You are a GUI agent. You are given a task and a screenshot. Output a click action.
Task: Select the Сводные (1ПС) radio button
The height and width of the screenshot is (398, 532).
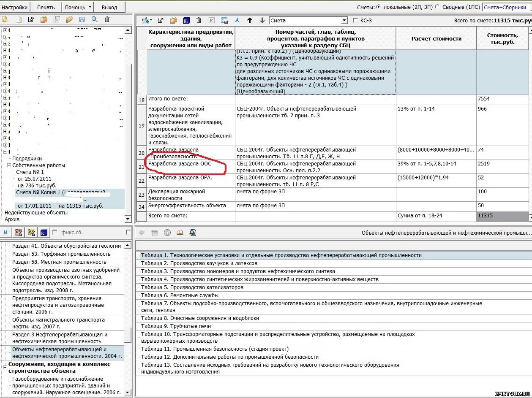[x=437, y=7]
